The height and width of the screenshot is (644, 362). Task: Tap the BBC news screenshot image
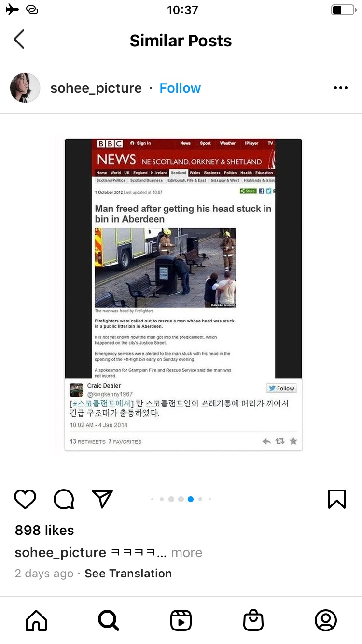click(x=183, y=294)
